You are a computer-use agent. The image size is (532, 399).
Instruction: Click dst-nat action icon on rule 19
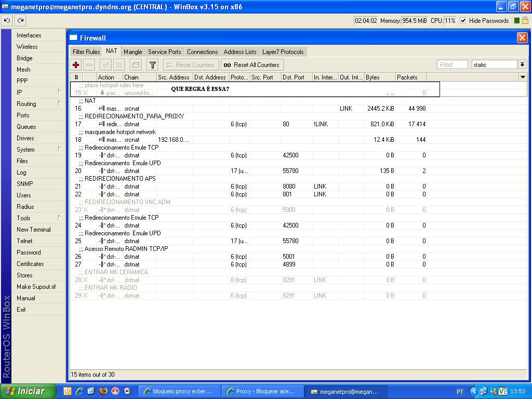pyautogui.click(x=102, y=155)
